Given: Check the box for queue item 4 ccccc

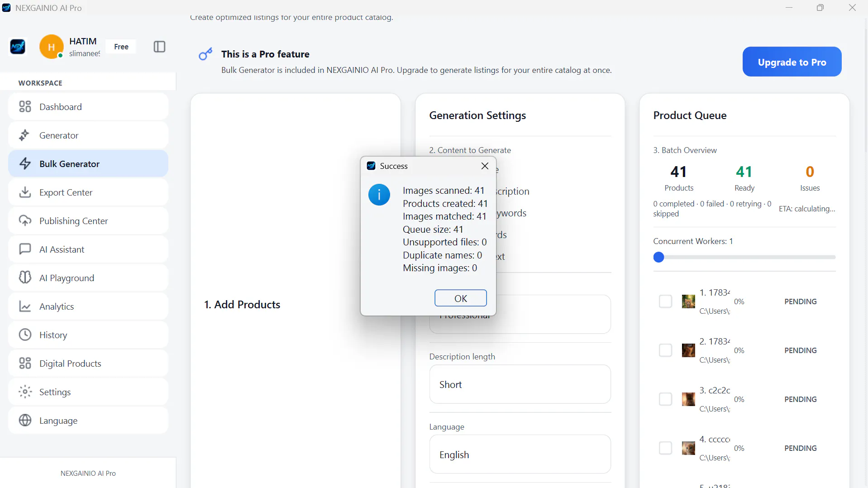Looking at the screenshot, I should click(x=665, y=448).
